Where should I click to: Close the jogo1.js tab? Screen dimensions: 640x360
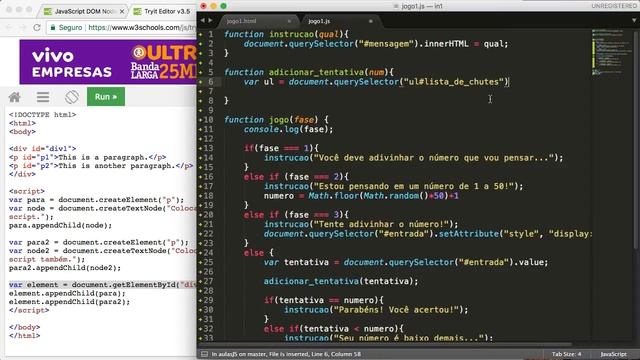(x=371, y=21)
